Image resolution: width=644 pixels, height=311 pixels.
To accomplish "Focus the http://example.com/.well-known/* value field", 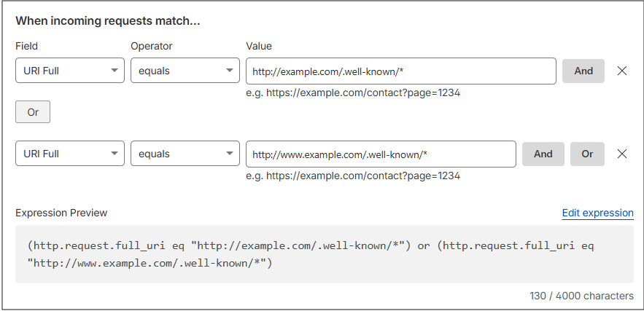I will tap(401, 71).
